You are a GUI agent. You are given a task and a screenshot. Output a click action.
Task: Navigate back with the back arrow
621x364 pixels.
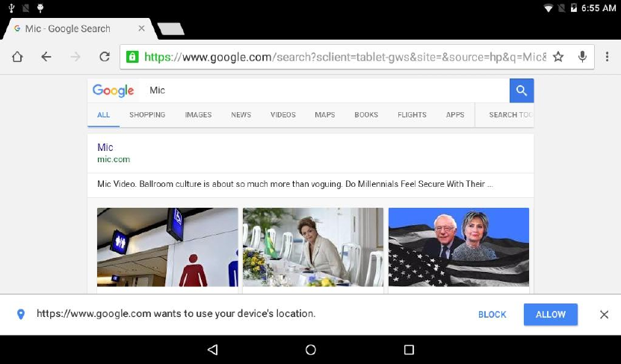(46, 57)
